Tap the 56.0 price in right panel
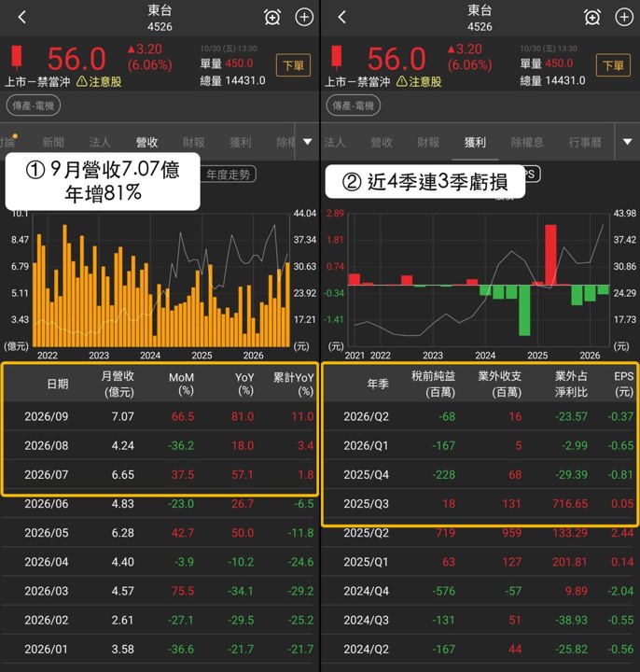The image size is (640, 672). pyautogui.click(x=397, y=59)
